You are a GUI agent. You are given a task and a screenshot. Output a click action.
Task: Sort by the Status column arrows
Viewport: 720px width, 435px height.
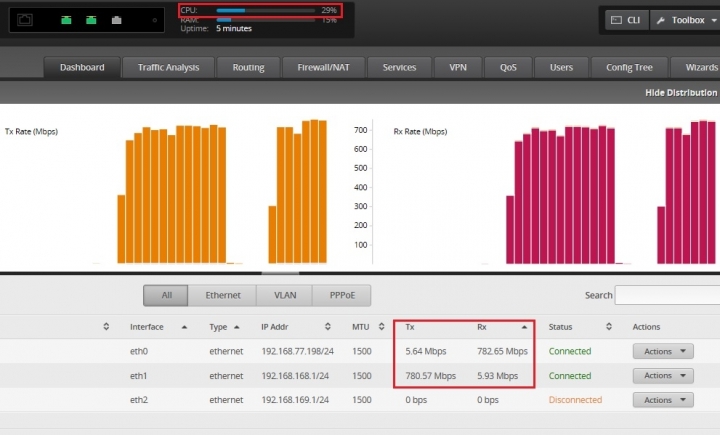pos(608,327)
